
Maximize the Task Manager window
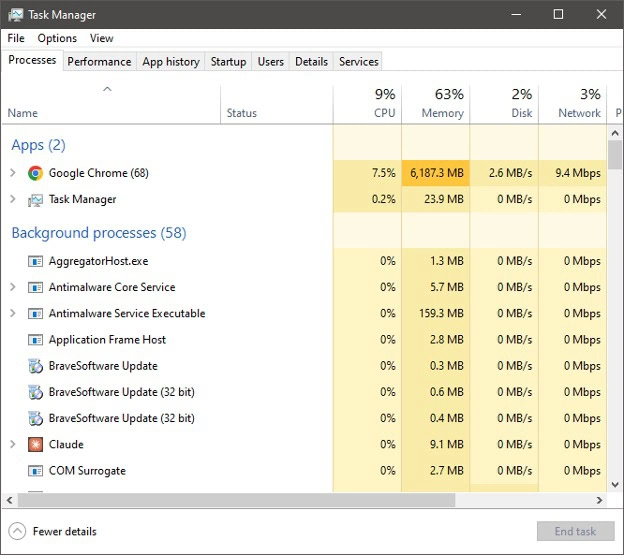pyautogui.click(x=558, y=15)
